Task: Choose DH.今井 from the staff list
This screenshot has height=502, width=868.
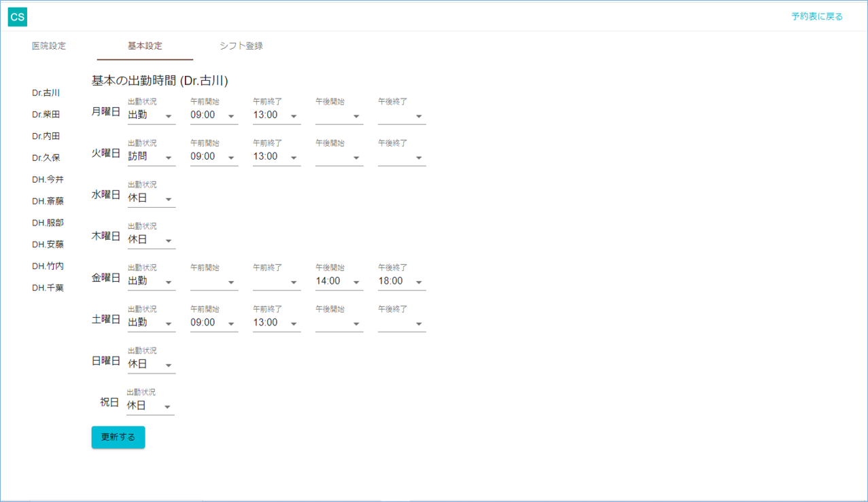Action: (48, 179)
